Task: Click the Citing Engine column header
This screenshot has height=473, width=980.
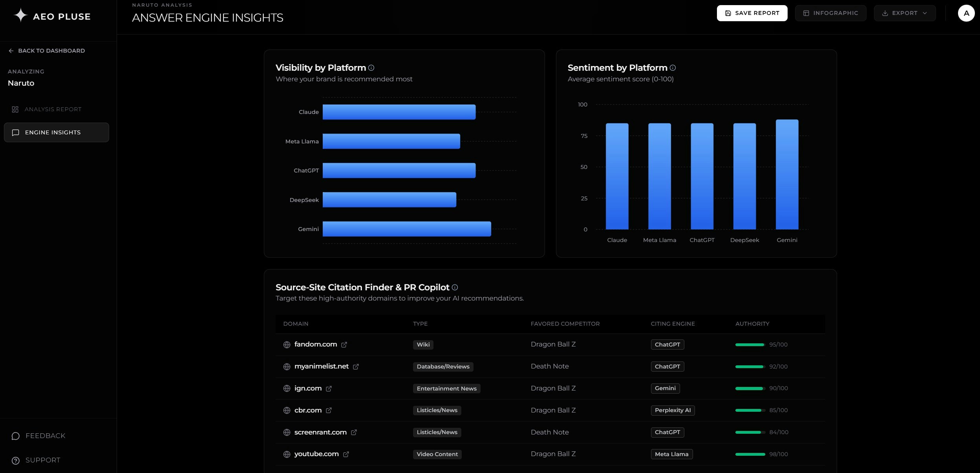Action: (673, 324)
